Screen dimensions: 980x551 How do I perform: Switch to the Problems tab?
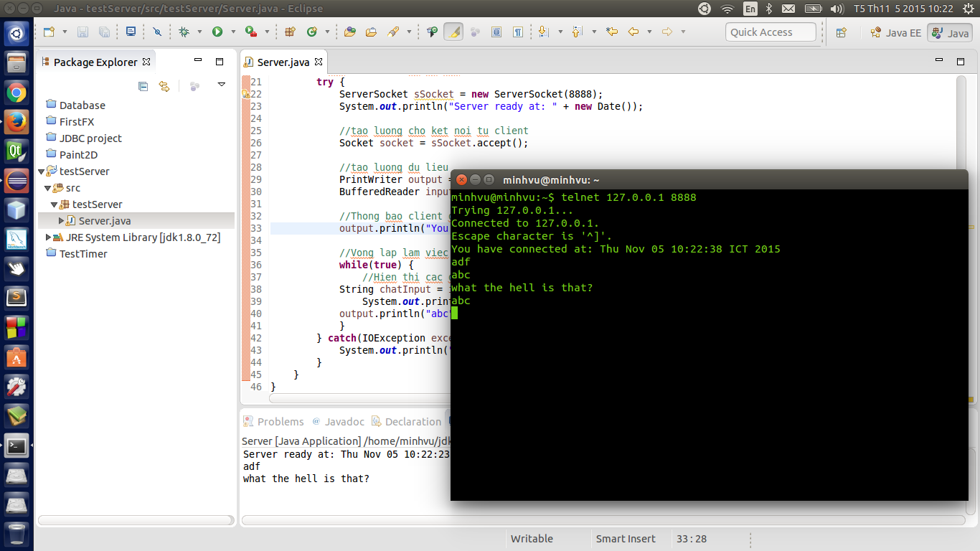click(280, 422)
